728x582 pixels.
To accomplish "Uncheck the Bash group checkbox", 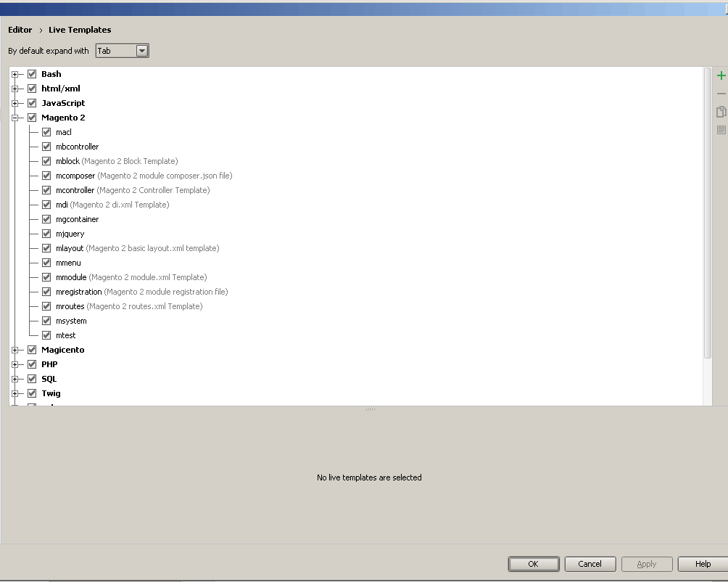I will (32, 74).
